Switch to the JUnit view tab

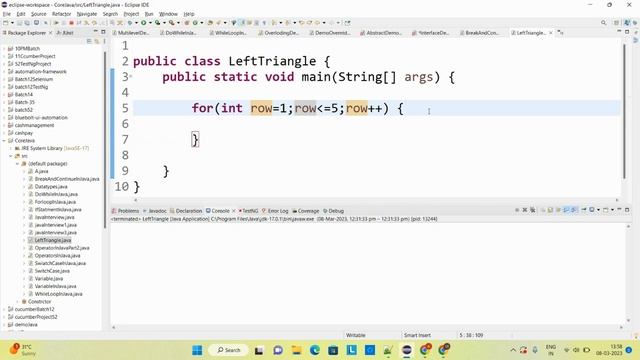pyautogui.click(x=65, y=33)
